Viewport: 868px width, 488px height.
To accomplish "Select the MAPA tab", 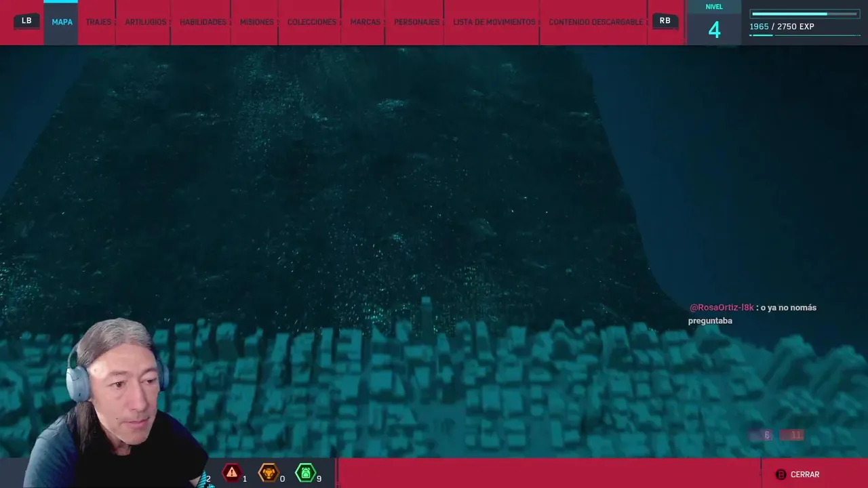I will point(62,22).
